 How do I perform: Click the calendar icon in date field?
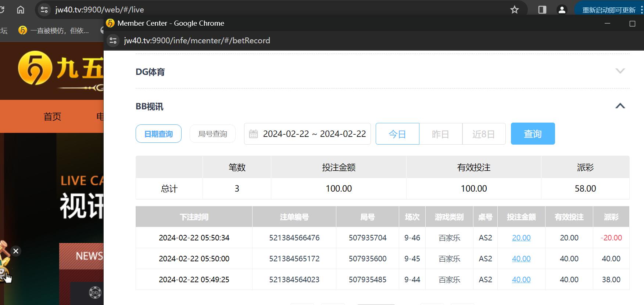coord(253,134)
